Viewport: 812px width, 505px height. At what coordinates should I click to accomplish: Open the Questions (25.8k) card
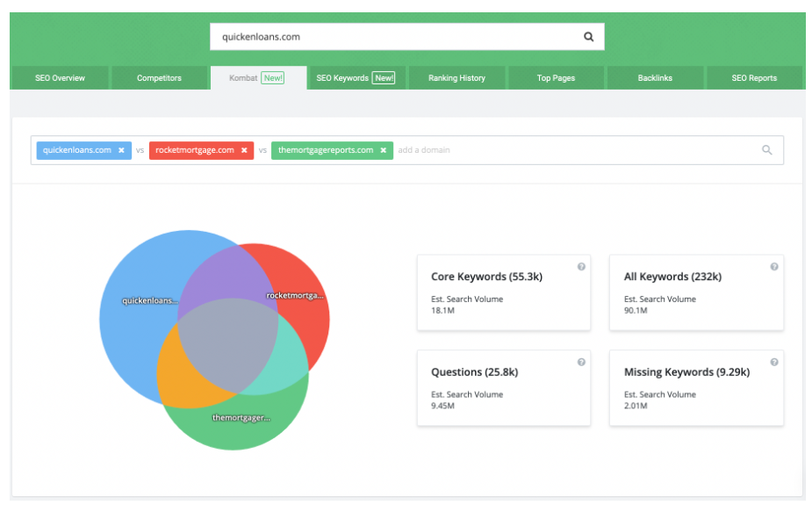(503, 388)
